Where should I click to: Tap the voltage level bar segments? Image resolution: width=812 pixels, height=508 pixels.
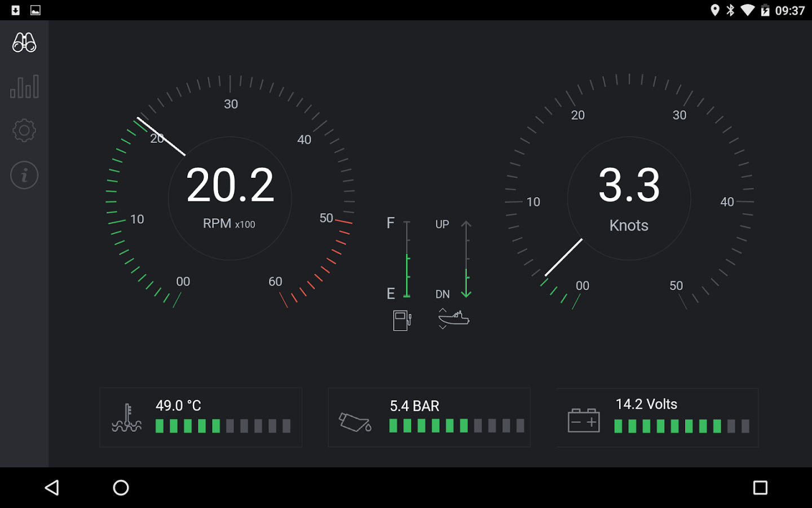point(682,426)
